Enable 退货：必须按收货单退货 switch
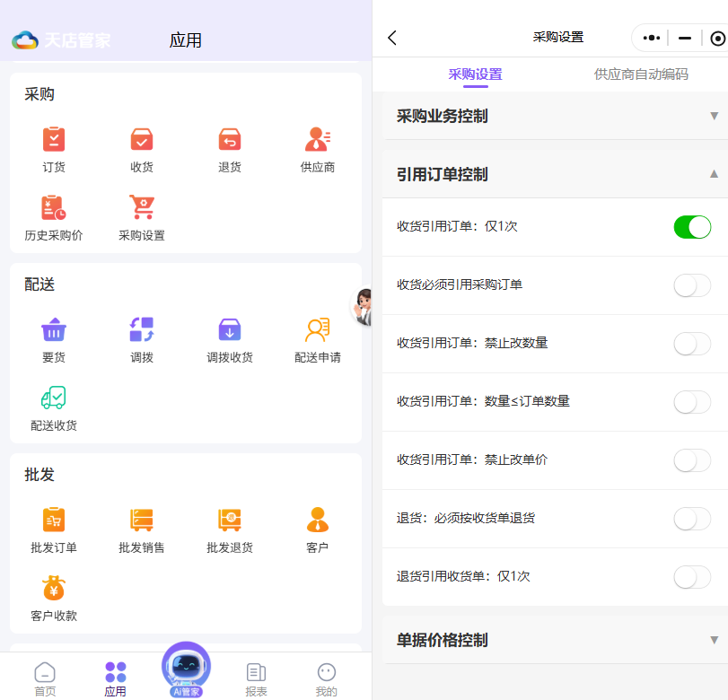728x700 pixels. tap(692, 519)
